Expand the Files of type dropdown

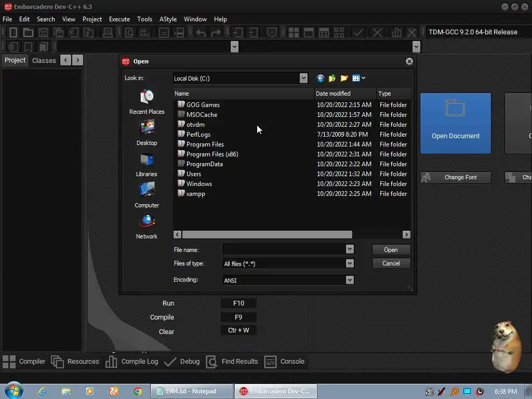click(350, 263)
